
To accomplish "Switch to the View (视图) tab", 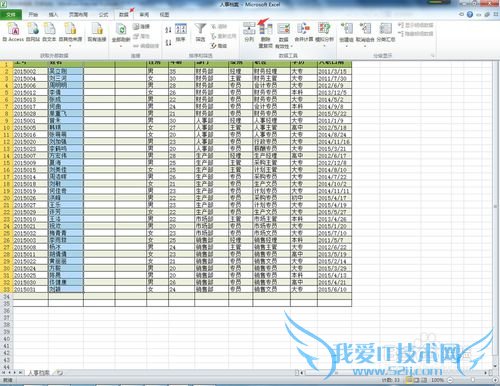I will click(164, 15).
